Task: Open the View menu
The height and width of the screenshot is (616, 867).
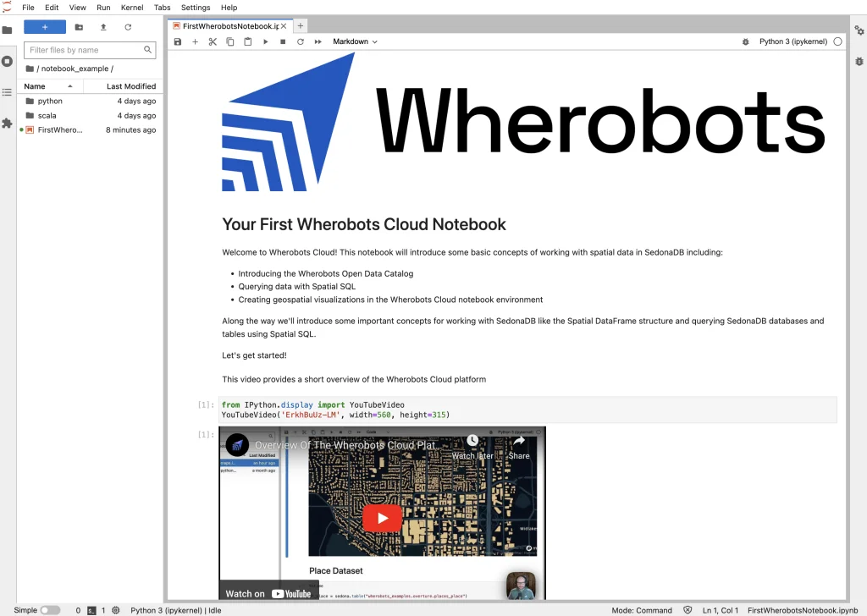Action: 77,8
